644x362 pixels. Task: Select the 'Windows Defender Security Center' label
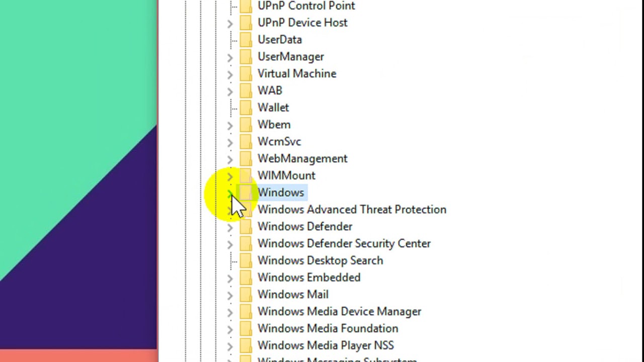click(344, 244)
